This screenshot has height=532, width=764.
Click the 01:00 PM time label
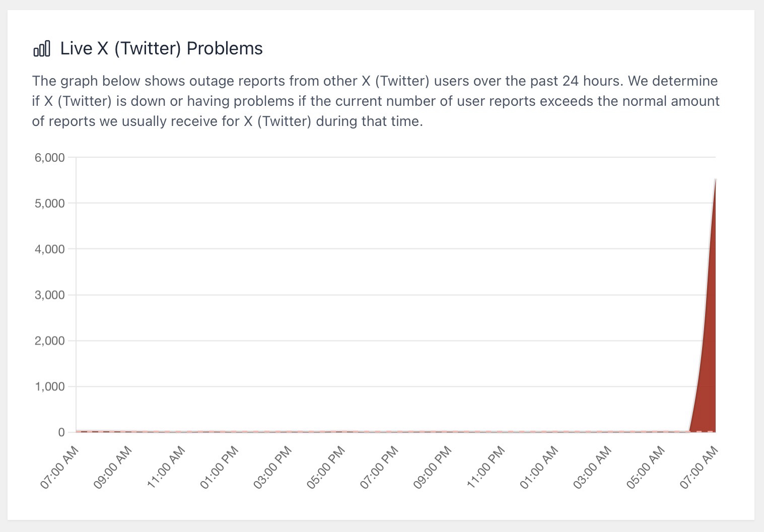(x=220, y=467)
